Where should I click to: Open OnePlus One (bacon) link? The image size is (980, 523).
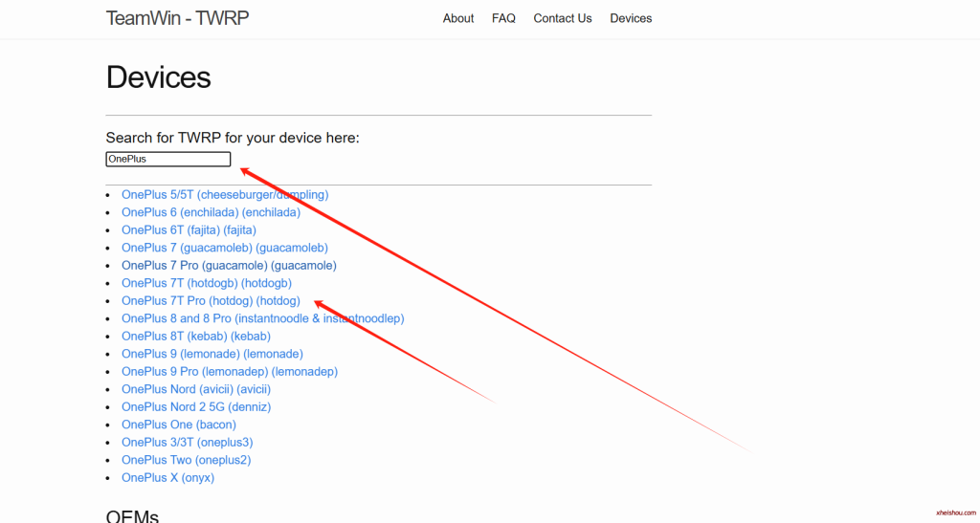click(179, 425)
